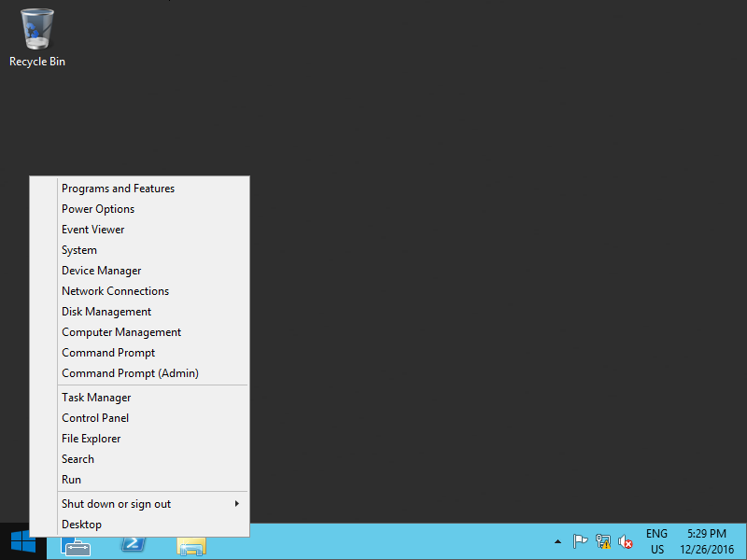Screen dimensions: 747x560
Task: Select Programs and Features
Action: click(x=118, y=189)
